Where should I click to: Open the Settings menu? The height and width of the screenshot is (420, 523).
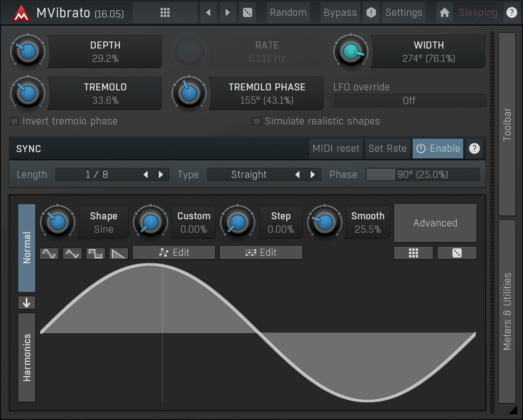coord(404,12)
